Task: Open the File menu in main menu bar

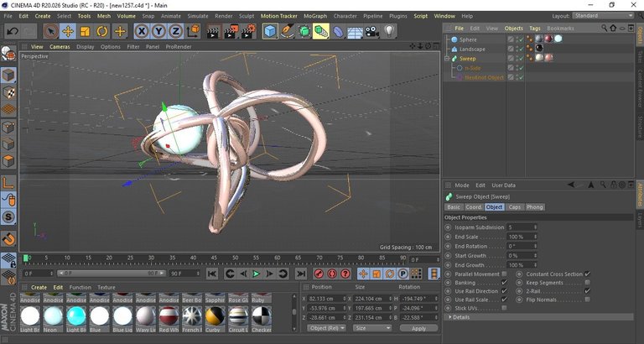Action: pyautogui.click(x=8, y=16)
